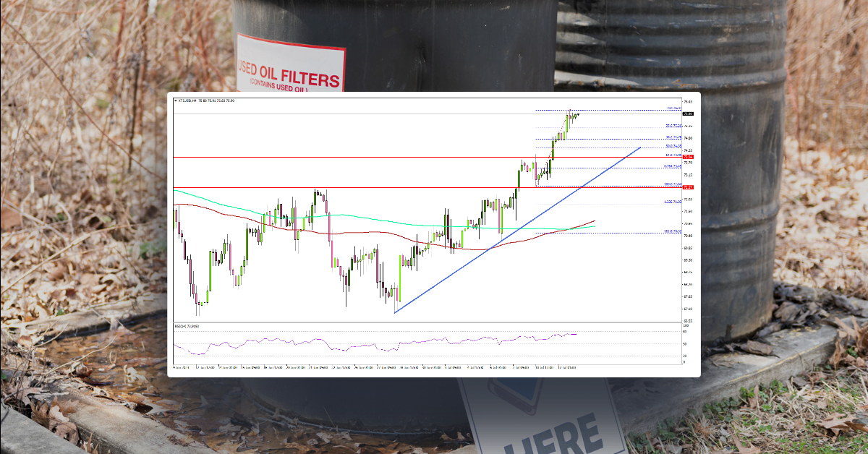This screenshot has width=868, height=454.
Task: Click the highlighted bid price tag at 75.90
Action: (687, 113)
